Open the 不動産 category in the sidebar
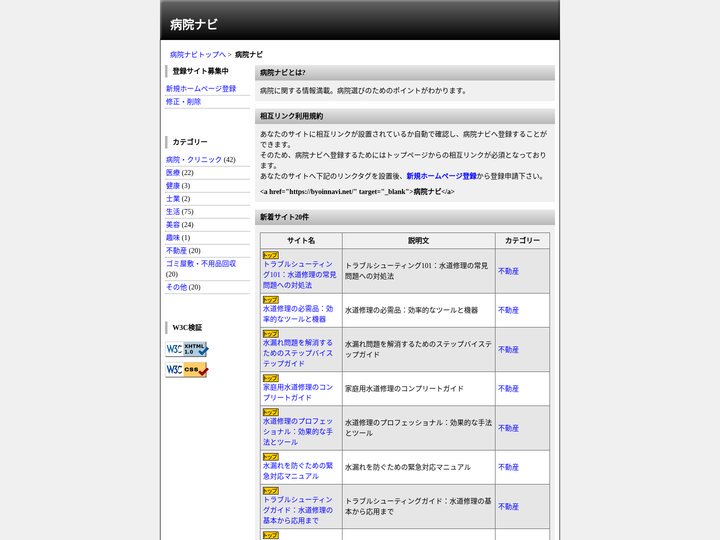 [176, 251]
